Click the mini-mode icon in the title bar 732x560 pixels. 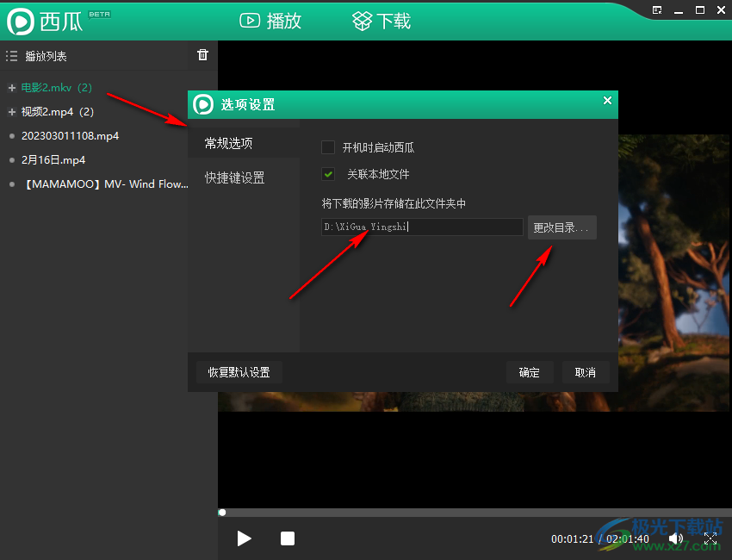657,10
